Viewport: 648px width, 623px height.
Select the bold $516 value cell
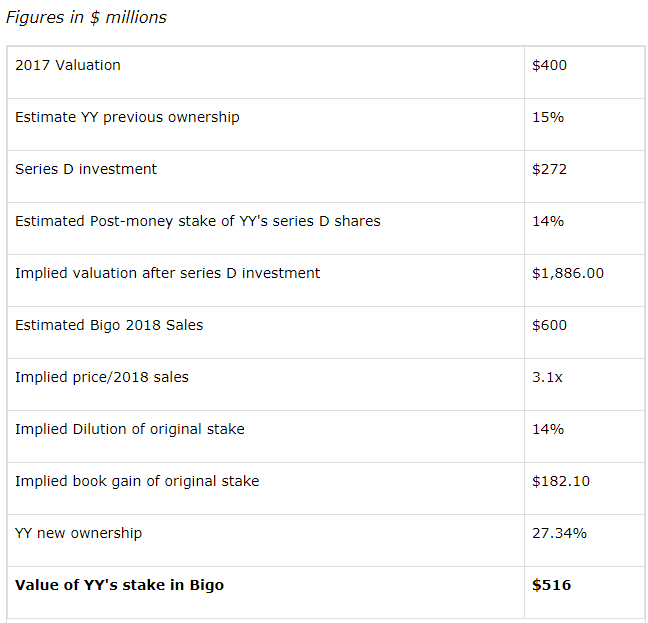click(x=551, y=585)
